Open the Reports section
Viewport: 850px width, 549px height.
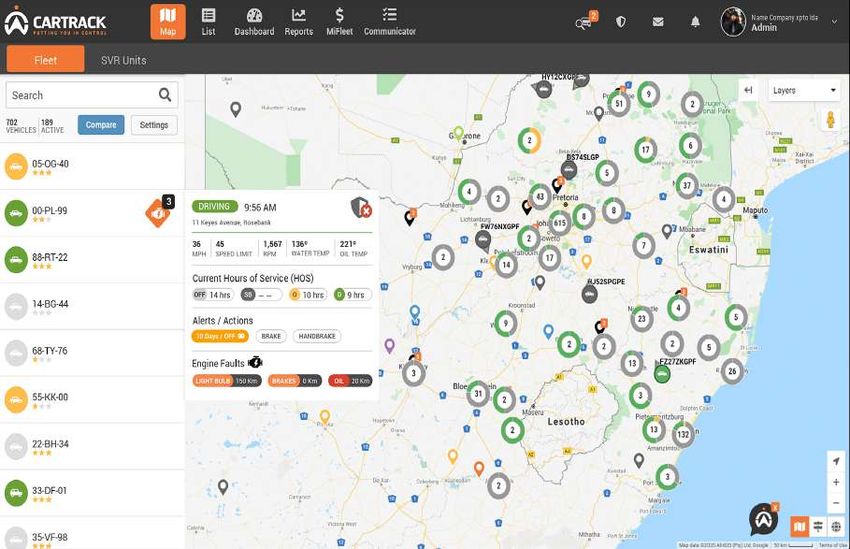(x=299, y=22)
